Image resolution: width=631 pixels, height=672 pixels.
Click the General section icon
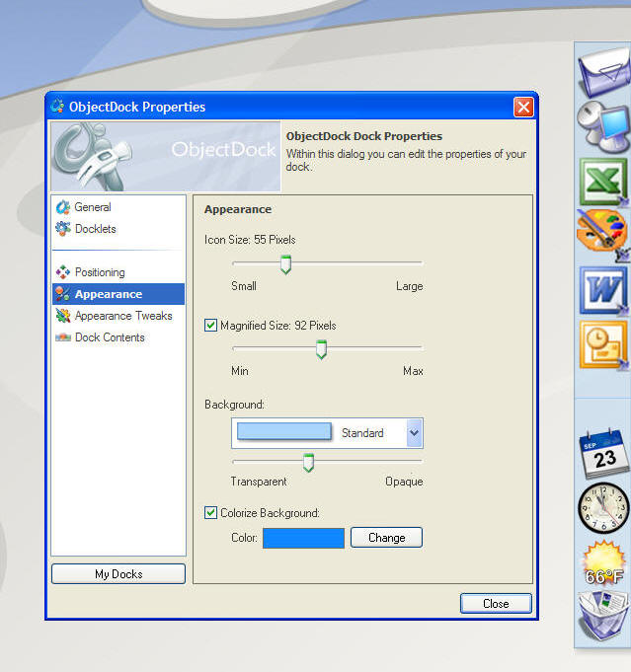point(63,207)
